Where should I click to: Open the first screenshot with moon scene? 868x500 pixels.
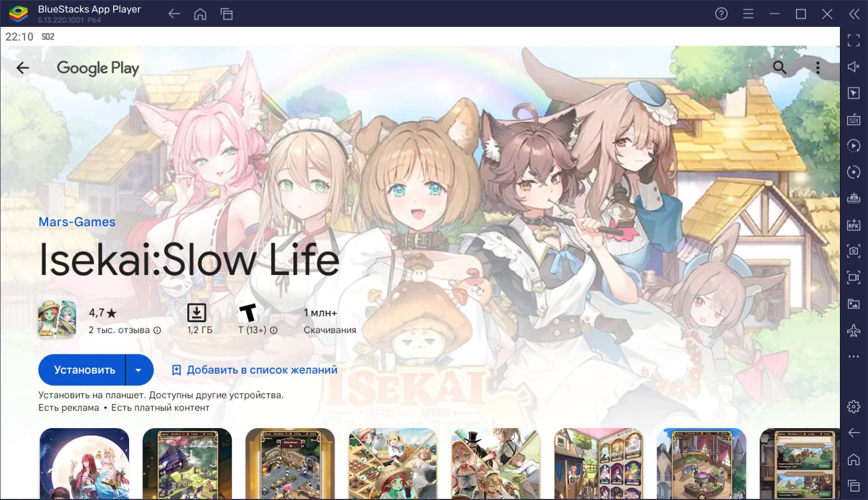tap(85, 464)
